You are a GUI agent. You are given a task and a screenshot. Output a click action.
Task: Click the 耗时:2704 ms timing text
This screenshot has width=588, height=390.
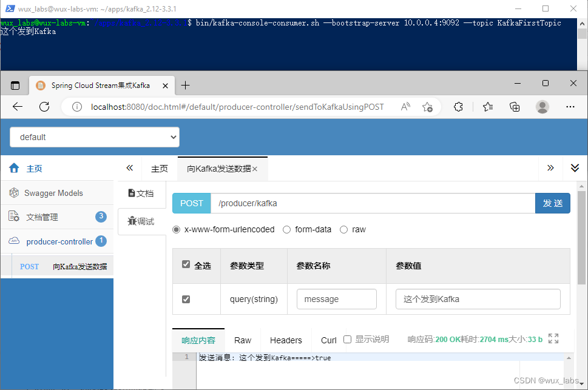484,340
